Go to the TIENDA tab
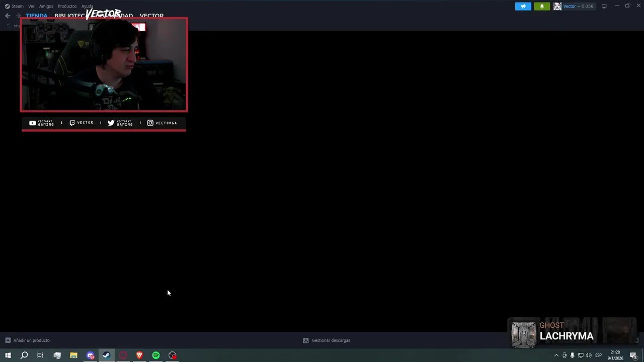Screen dimensions: 644x362 [37, 16]
